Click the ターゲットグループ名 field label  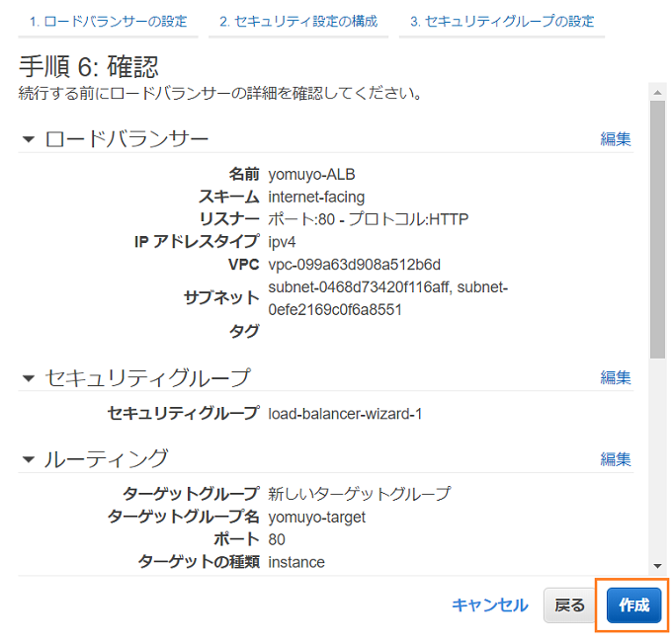click(x=184, y=517)
